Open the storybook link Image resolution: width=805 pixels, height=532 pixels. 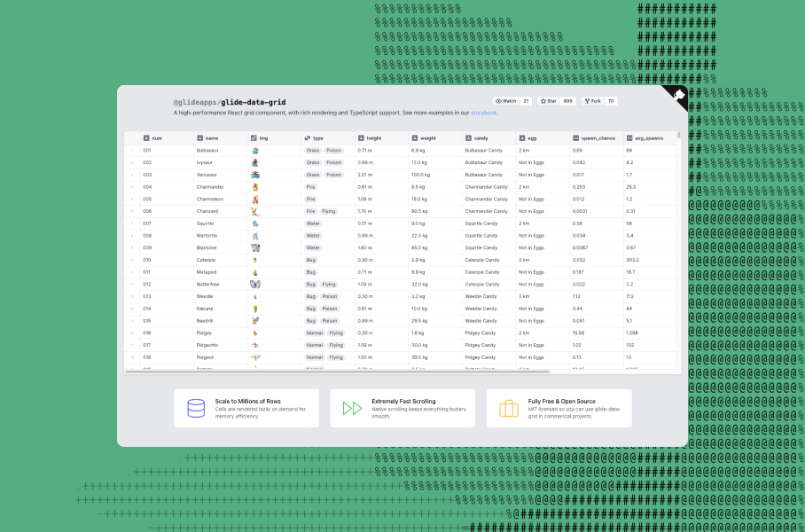(481, 113)
